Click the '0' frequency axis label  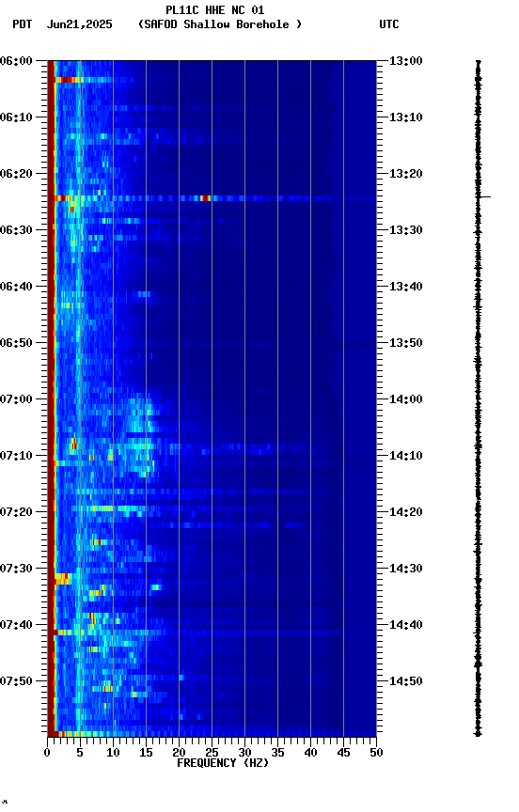tap(47, 753)
